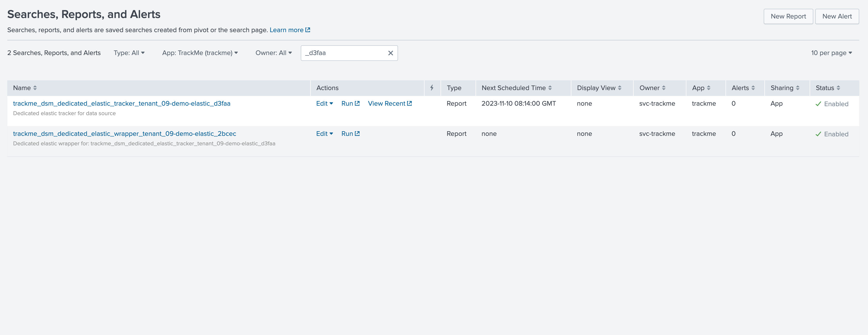The height and width of the screenshot is (335, 868).
Task: Sort by Display View column
Action: click(x=599, y=88)
